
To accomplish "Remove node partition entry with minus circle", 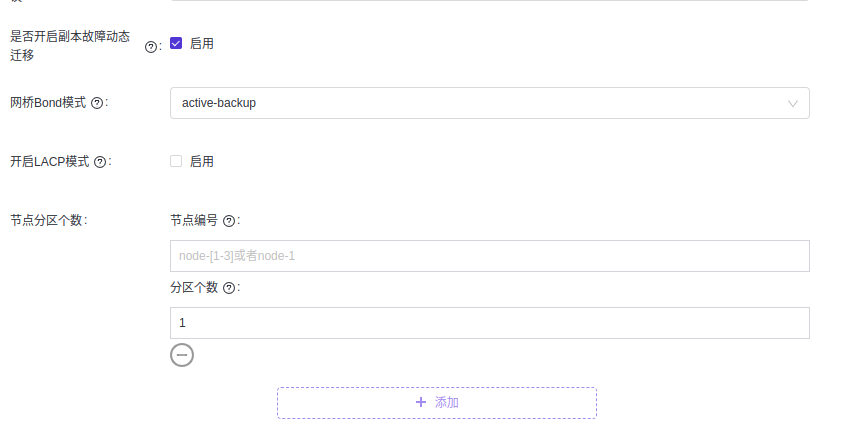I will [182, 354].
